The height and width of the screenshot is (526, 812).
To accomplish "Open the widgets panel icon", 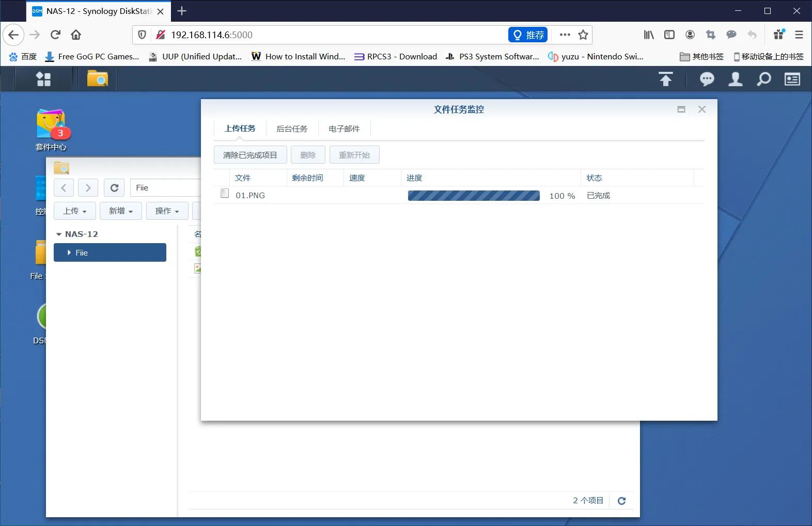I will (792, 79).
